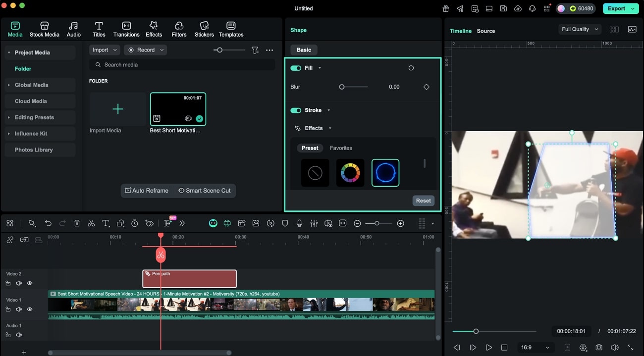Click the Smart Scene Cut button
Viewport: 644px width, 356px height.
[205, 191]
